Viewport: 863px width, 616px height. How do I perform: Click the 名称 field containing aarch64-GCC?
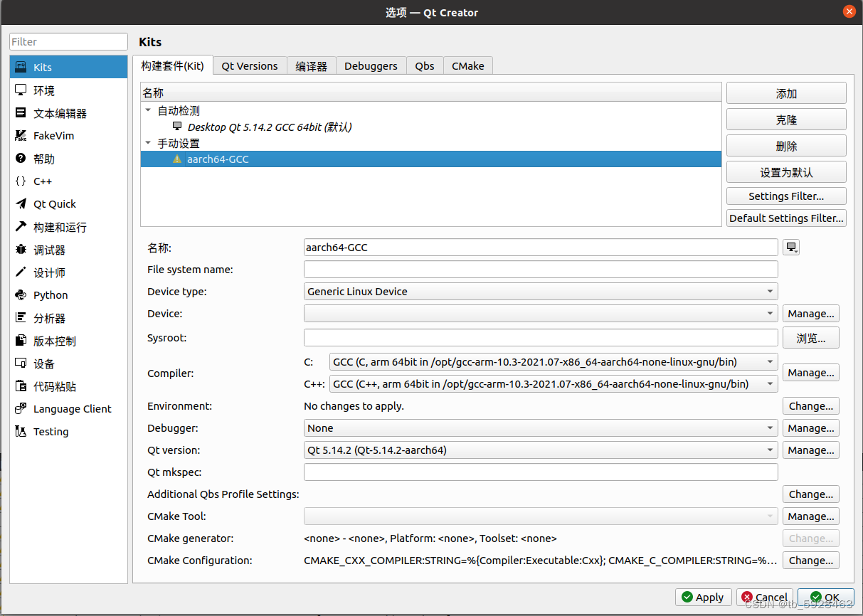(x=541, y=248)
